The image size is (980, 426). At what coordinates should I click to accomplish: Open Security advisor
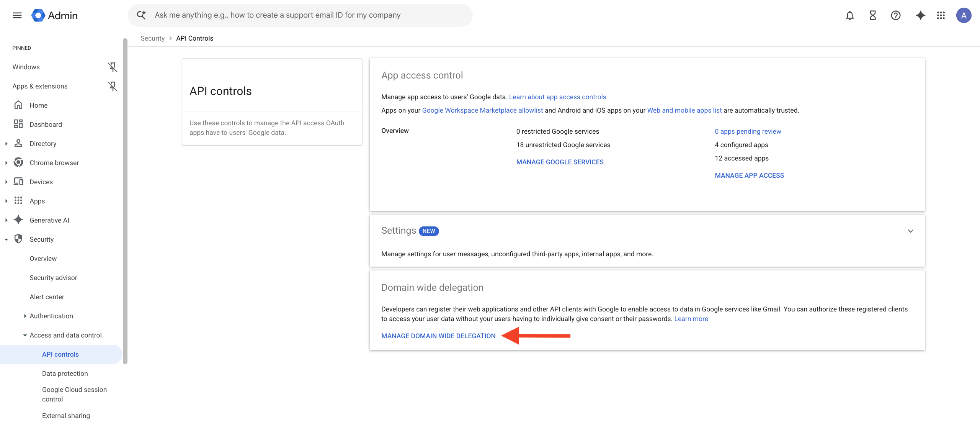click(53, 278)
